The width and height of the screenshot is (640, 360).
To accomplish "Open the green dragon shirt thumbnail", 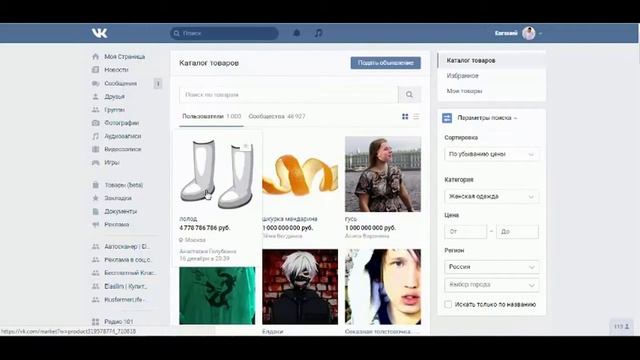I will [x=217, y=296].
